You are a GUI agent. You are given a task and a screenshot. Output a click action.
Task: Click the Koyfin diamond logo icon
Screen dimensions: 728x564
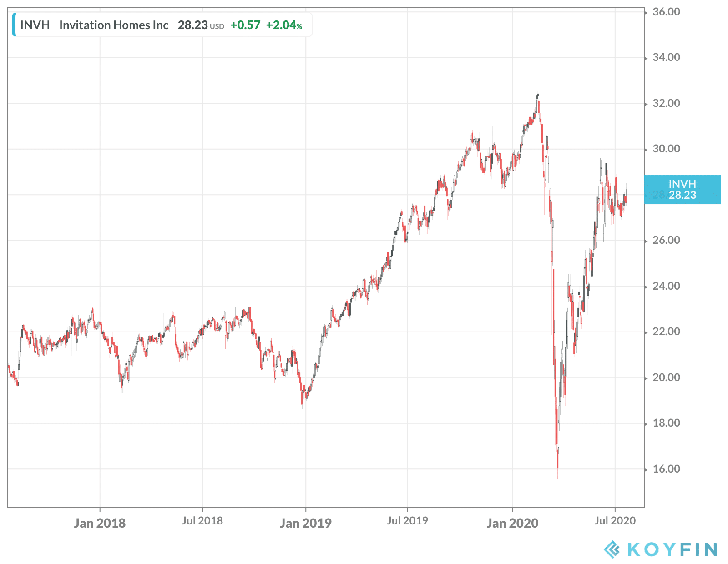click(612, 549)
